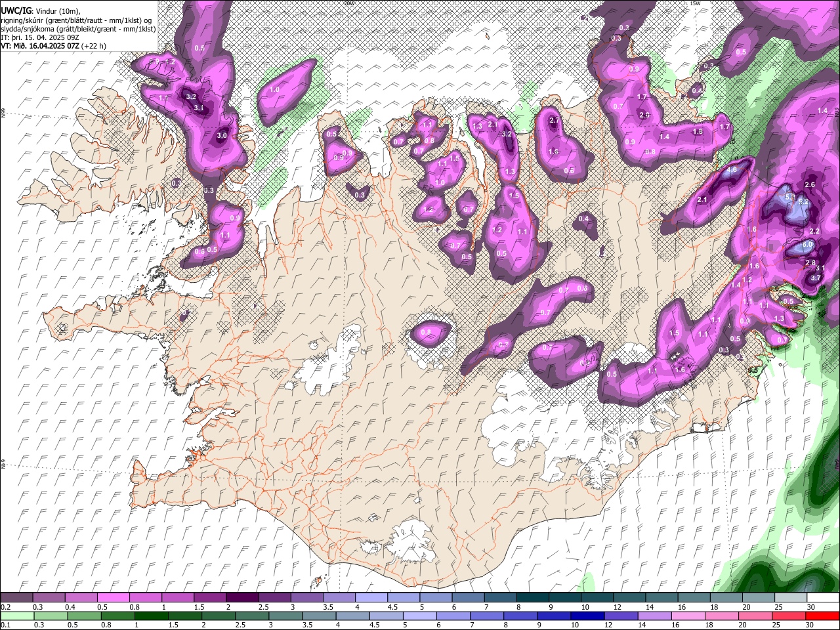The image size is (840, 630).
Task: Click the '15W' longitude label at top edge
Action: point(696,3)
